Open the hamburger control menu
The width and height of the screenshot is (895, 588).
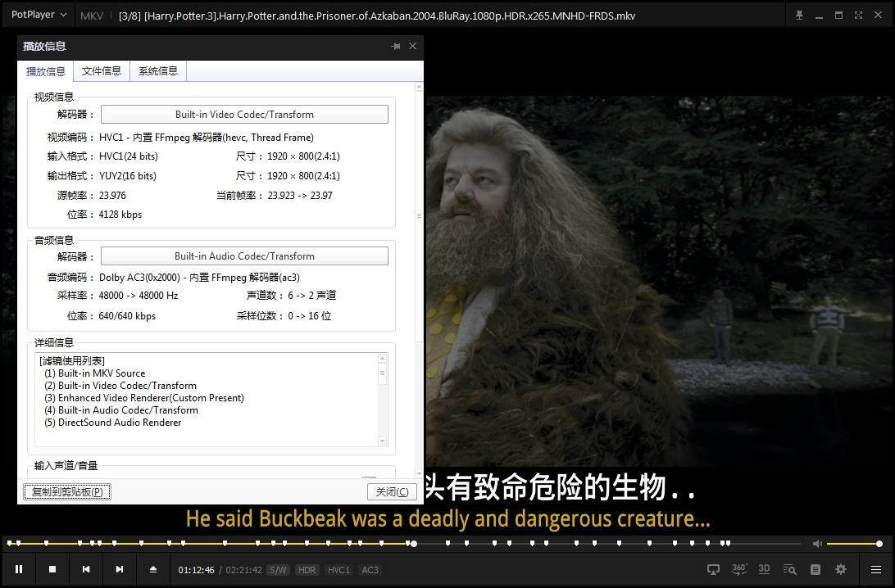[875, 569]
